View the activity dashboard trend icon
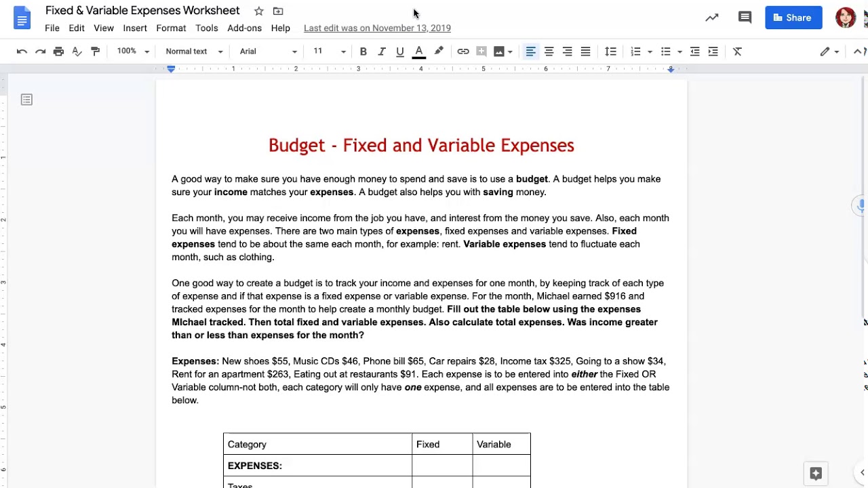 pos(711,18)
